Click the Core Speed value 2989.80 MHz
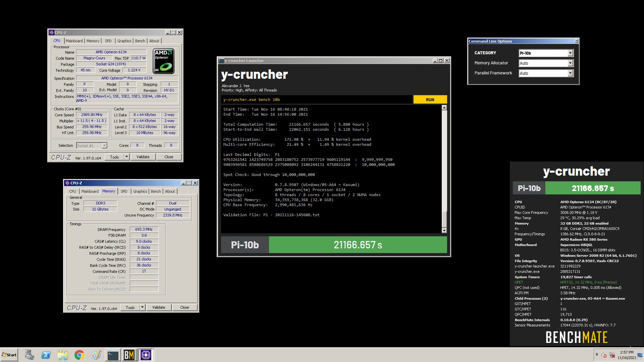 92,115
